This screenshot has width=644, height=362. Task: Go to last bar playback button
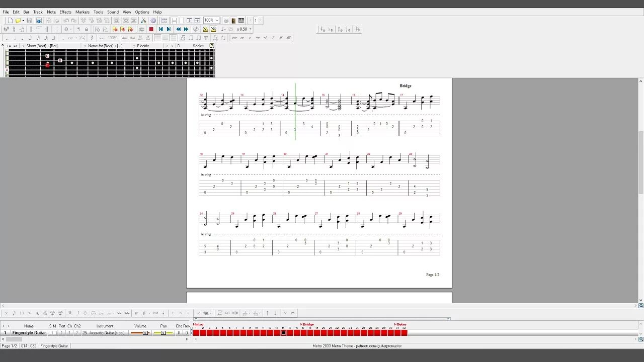point(169,29)
